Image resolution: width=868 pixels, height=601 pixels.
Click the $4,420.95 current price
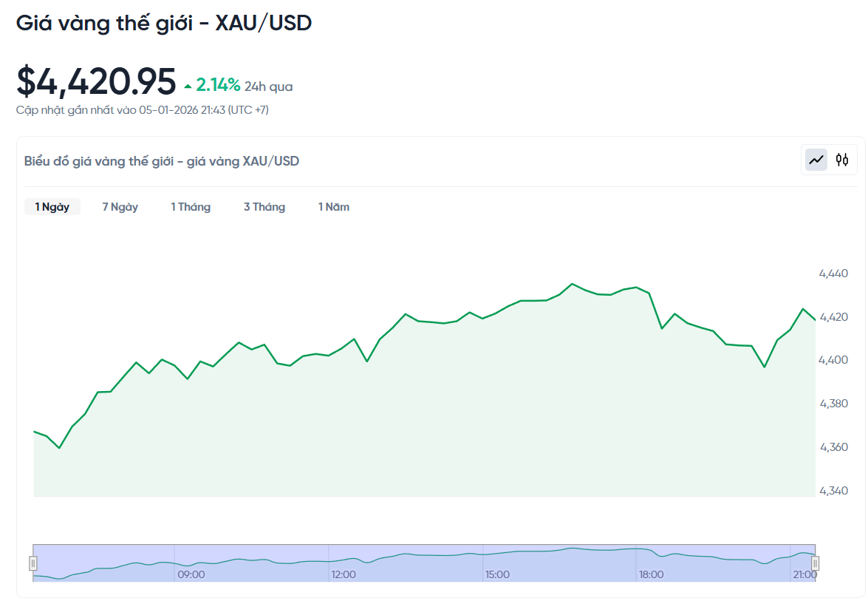coord(97,81)
